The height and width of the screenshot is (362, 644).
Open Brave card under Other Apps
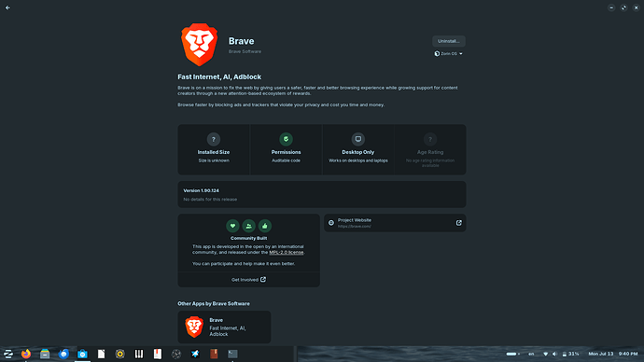click(x=224, y=327)
